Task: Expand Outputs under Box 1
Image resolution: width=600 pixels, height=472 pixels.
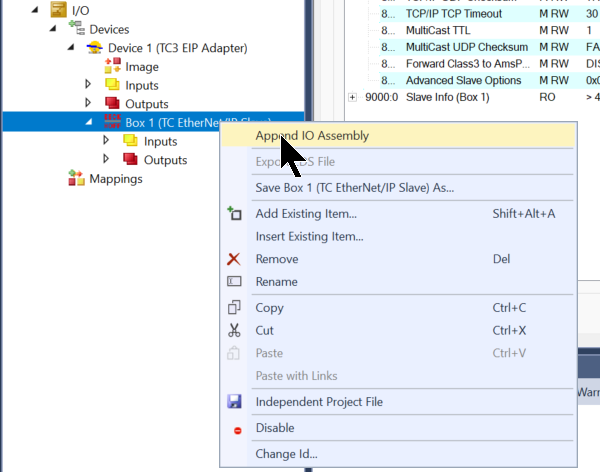Action: (x=108, y=160)
